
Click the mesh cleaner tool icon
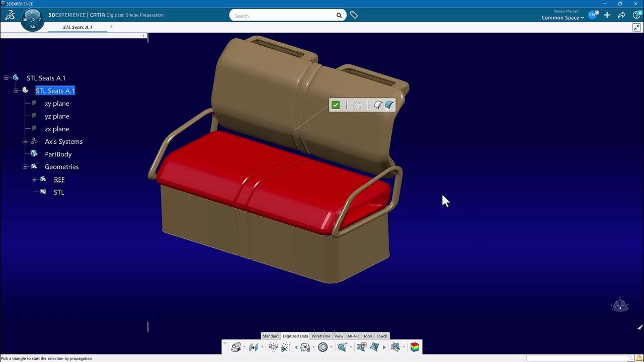pos(305,347)
